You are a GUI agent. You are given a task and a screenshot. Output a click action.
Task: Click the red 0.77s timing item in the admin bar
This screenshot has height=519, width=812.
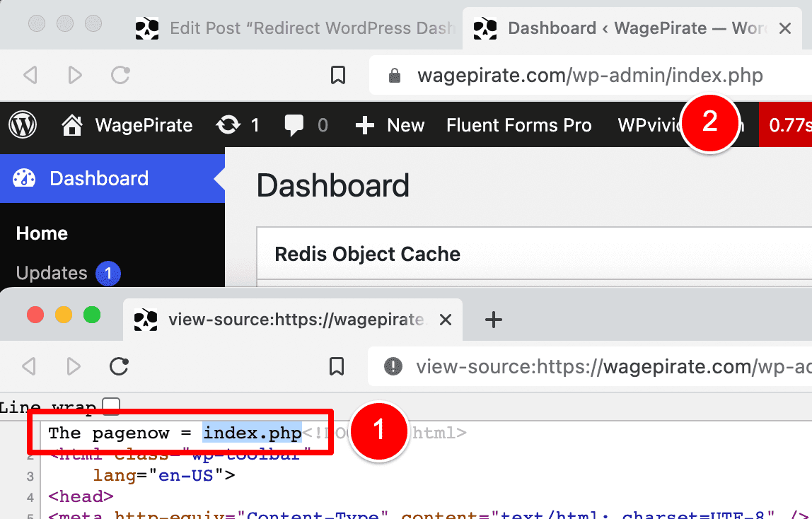click(786, 124)
